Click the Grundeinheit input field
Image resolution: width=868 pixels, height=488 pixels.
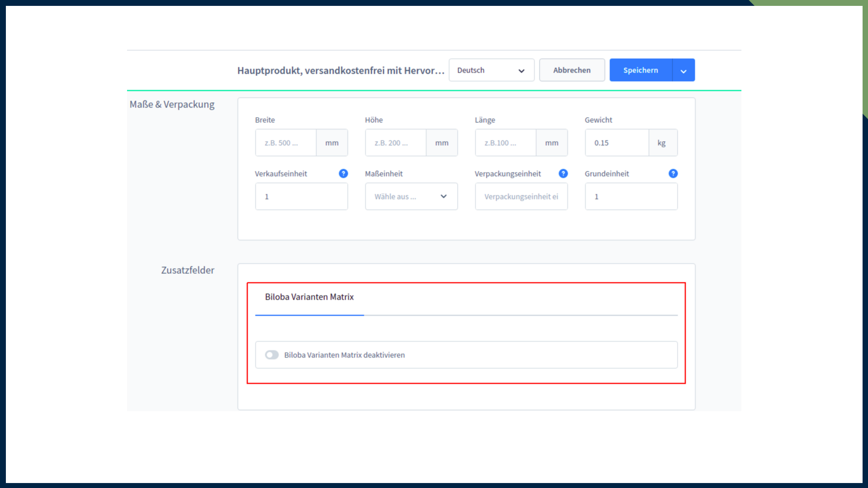tap(631, 197)
